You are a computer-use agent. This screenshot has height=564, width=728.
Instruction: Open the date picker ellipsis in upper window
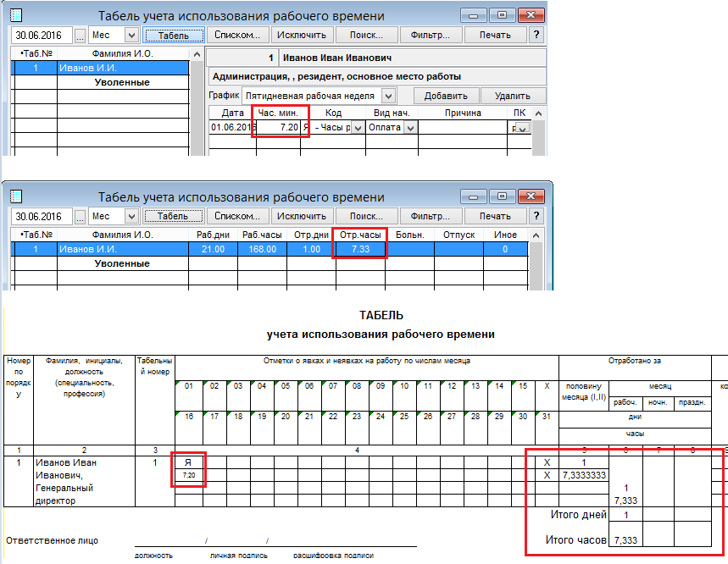coord(81,36)
